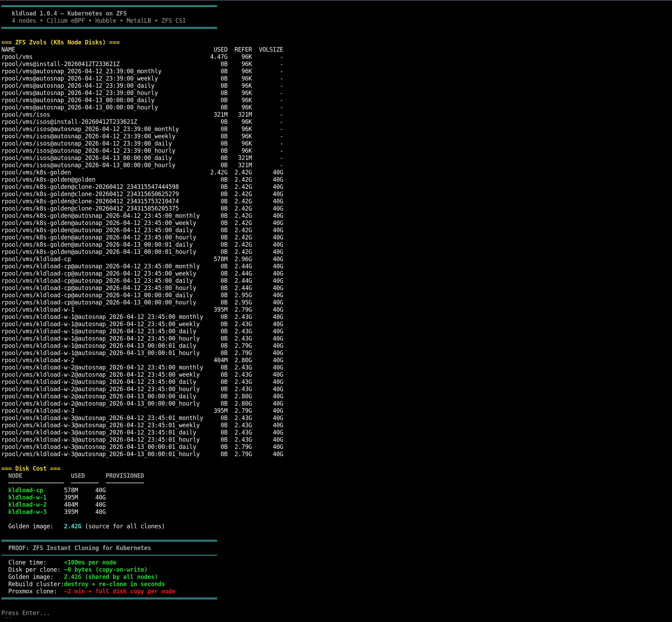Click the VOLSIZE column header
This screenshot has height=622, width=672.
271,49
